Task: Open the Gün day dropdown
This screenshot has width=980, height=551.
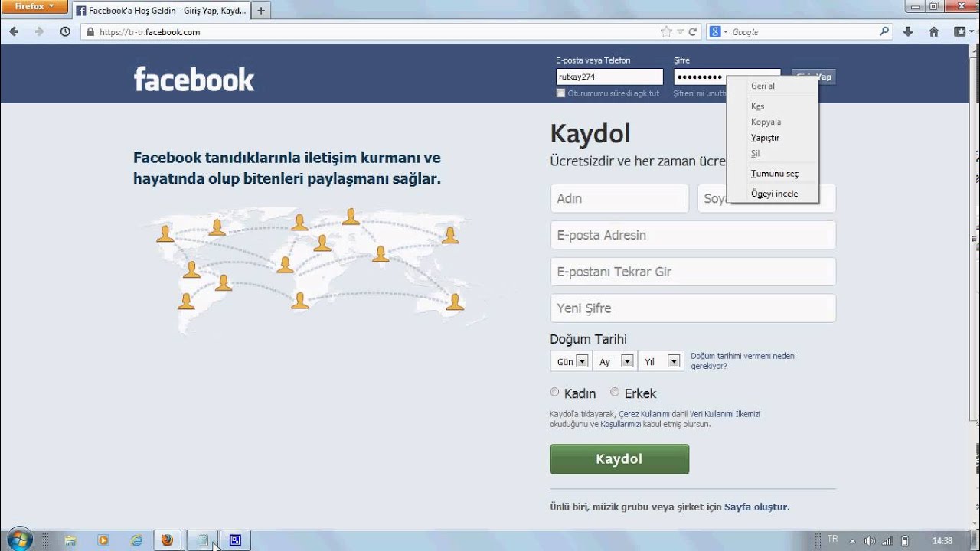Action: (x=572, y=361)
